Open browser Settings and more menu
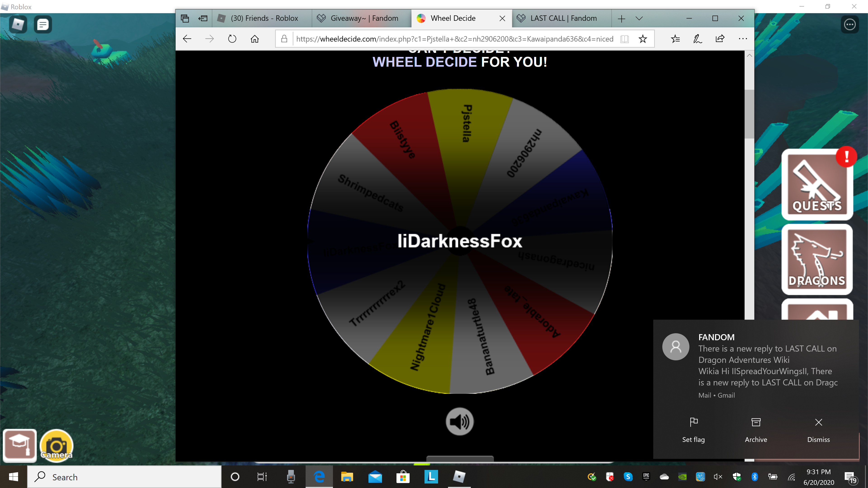The height and width of the screenshot is (488, 868). [x=743, y=39]
